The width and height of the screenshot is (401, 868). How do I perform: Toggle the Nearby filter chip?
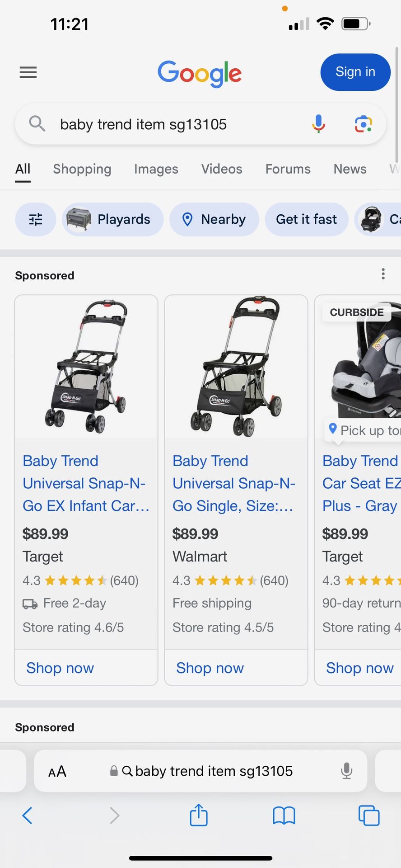point(214,219)
